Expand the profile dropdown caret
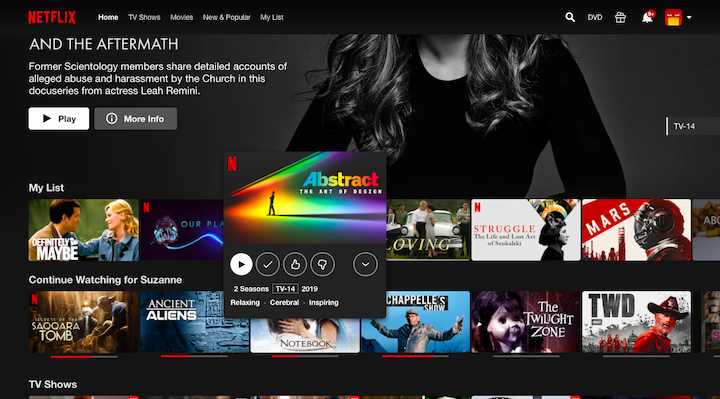The height and width of the screenshot is (399, 720). [x=689, y=17]
